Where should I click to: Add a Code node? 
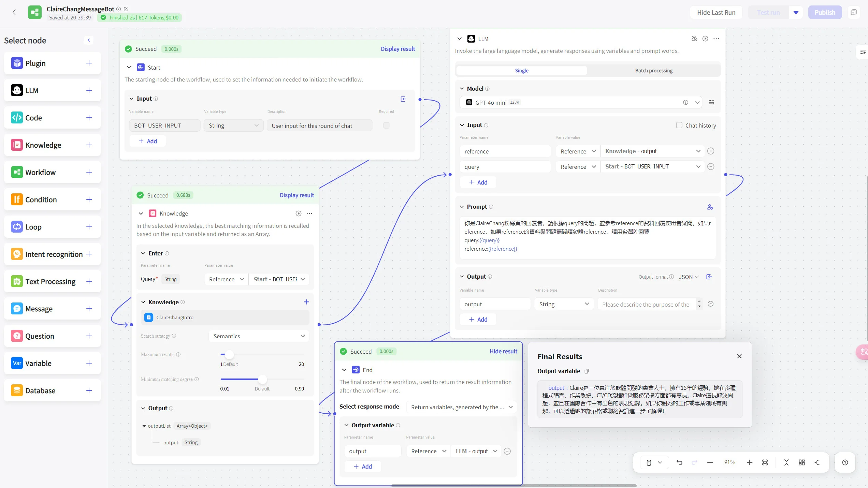tap(89, 118)
